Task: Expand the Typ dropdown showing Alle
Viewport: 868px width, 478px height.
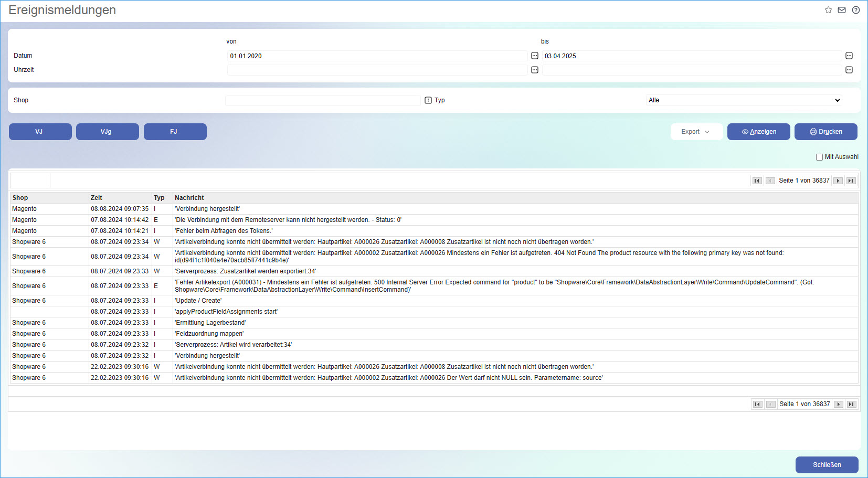Action: click(744, 100)
